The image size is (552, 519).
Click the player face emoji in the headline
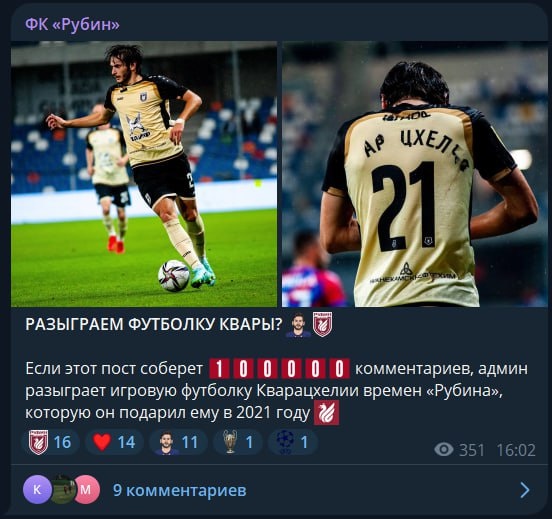298,325
